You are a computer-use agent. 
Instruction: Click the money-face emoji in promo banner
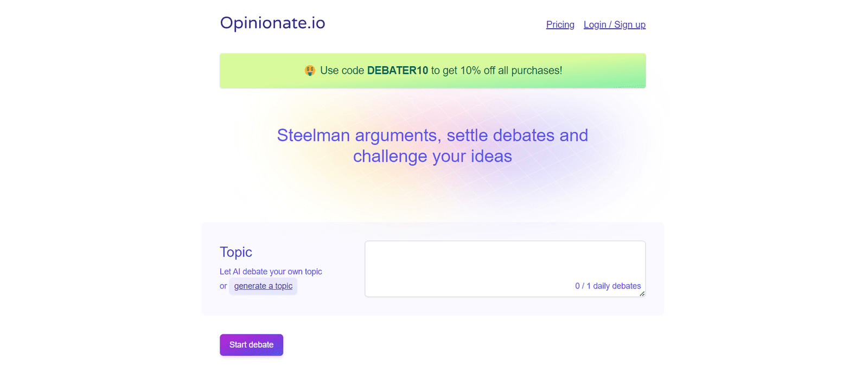[x=310, y=70]
